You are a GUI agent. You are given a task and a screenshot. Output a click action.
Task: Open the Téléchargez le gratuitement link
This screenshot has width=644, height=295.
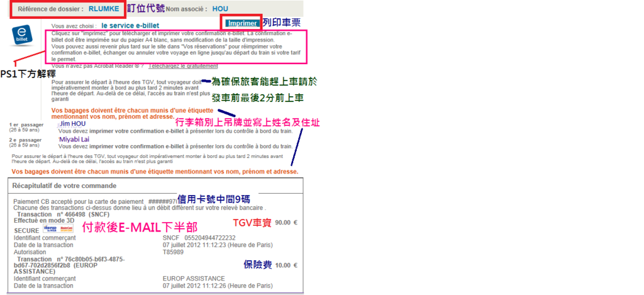183,66
